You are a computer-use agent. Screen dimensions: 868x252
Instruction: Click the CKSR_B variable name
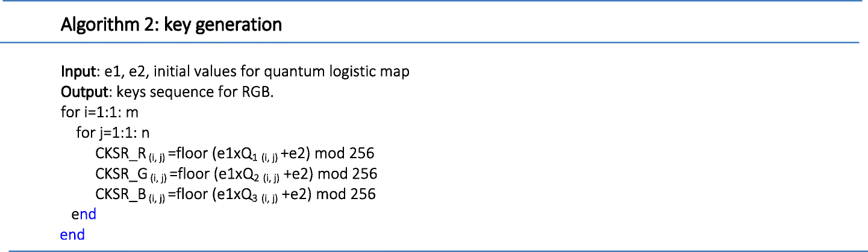point(121,194)
